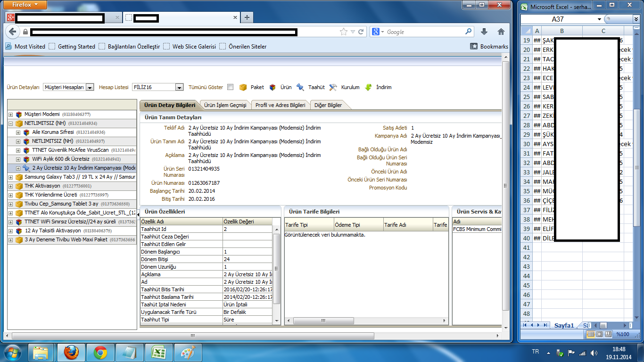The image size is (644, 362).
Task: Open the Bookmarks menu button
Action: [489, 47]
